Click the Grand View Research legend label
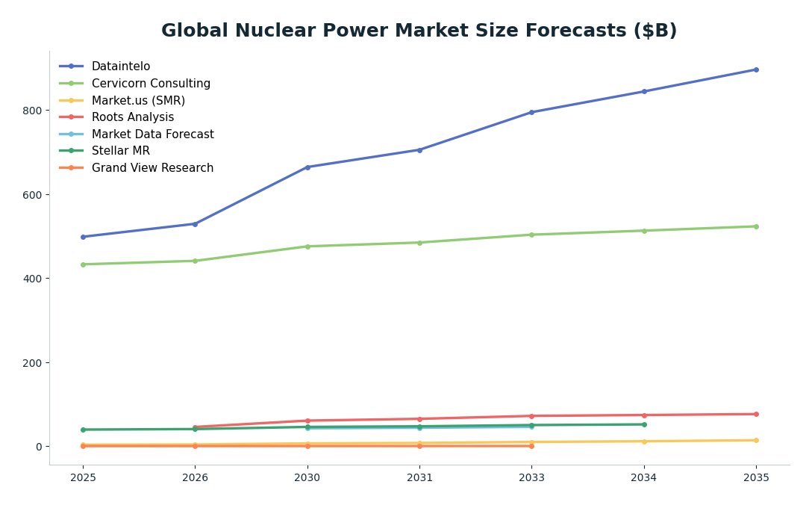This screenshot has width=812, height=505. 152,168
